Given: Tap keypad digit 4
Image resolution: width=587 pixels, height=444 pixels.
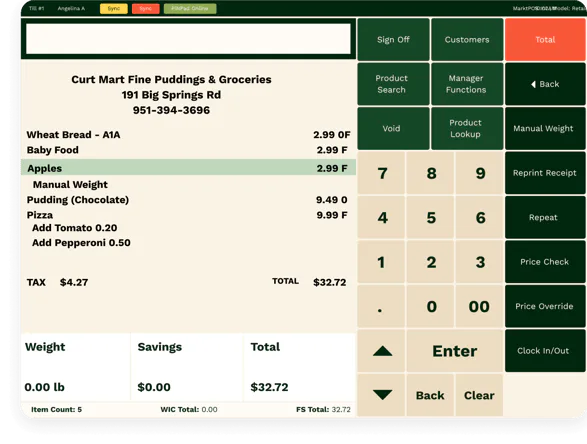Looking at the screenshot, I should coord(381,218).
